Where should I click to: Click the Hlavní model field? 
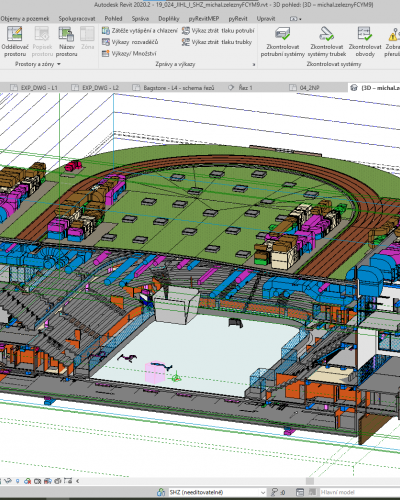[x=359, y=492]
